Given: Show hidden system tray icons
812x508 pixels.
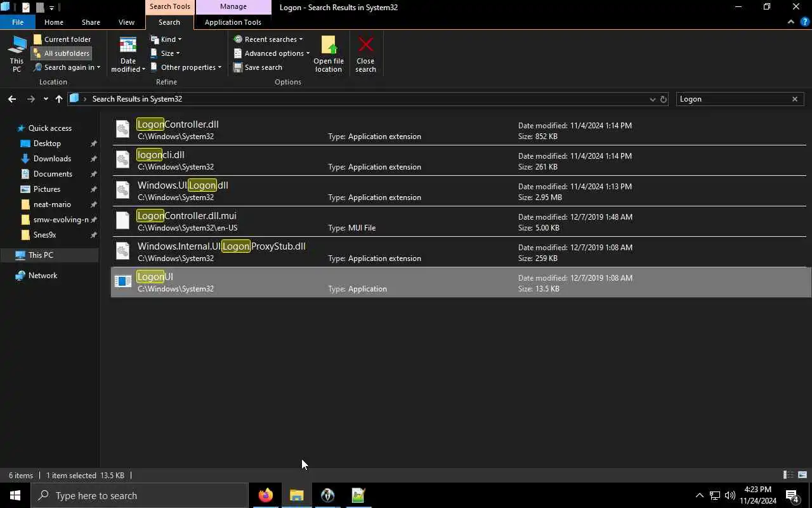Looking at the screenshot, I should click(700, 495).
